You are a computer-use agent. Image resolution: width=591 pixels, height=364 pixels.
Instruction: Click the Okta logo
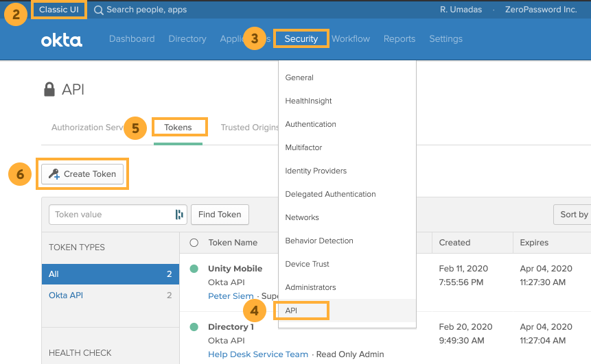[61, 40]
